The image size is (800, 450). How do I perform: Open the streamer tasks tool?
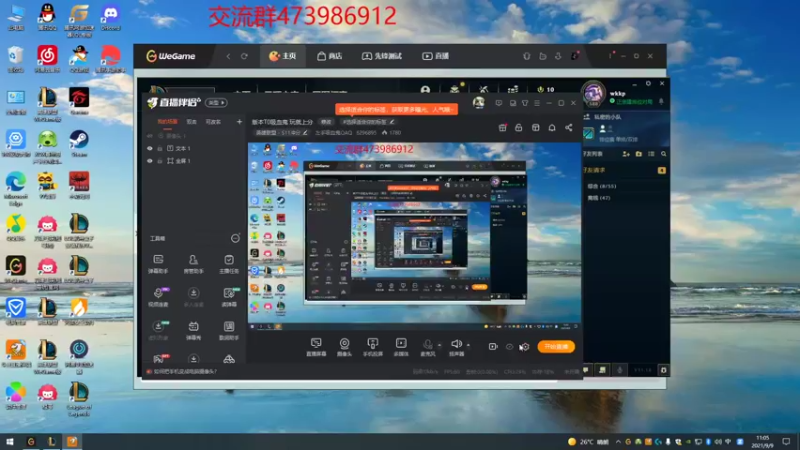[229, 264]
